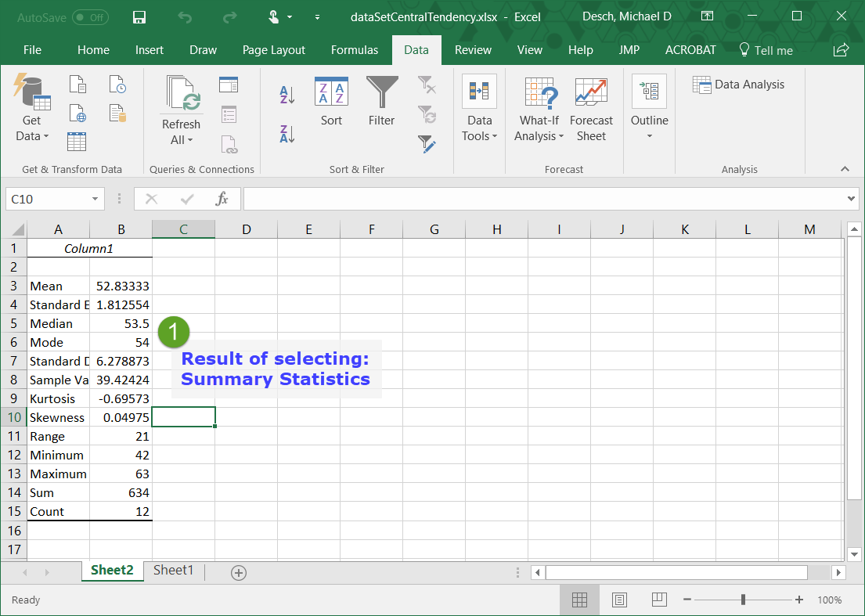
Task: Click the Insert Function fx icon
Action: pyautogui.click(x=222, y=199)
